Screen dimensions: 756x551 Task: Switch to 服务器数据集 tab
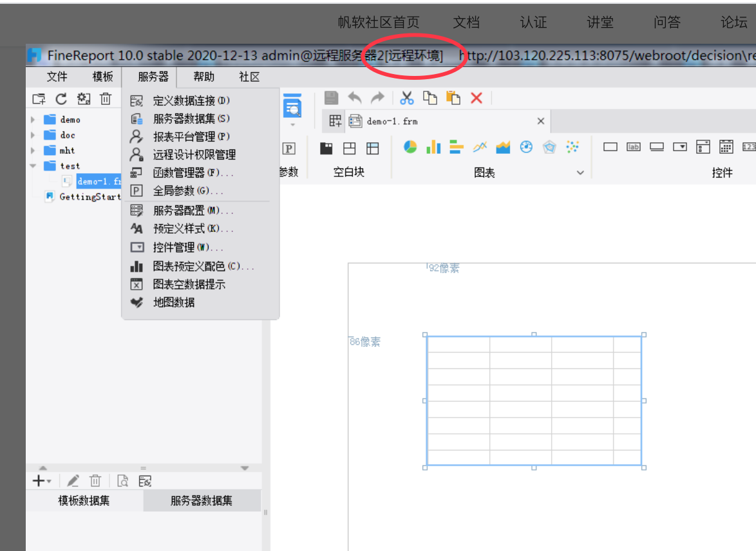click(202, 500)
